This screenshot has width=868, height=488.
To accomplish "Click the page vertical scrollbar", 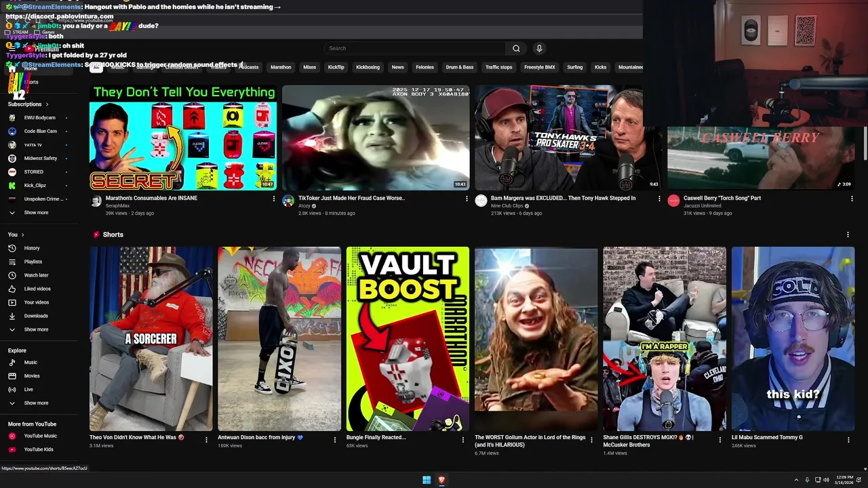I will (x=865, y=144).
